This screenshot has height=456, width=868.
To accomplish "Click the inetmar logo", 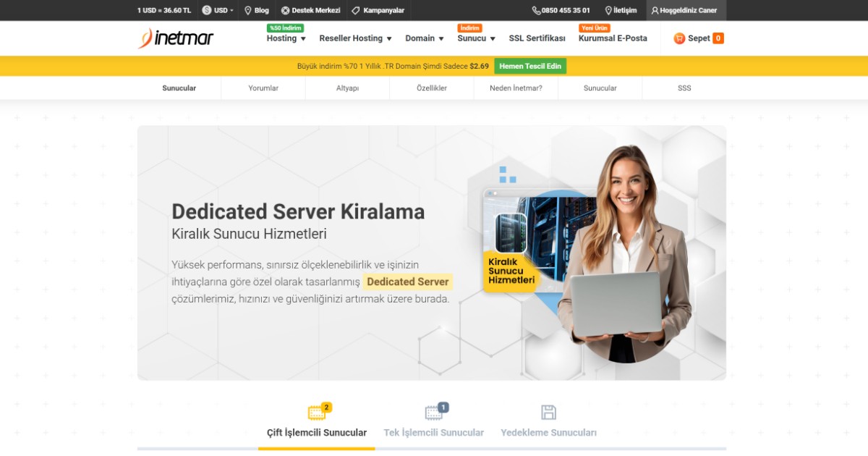I will [176, 38].
